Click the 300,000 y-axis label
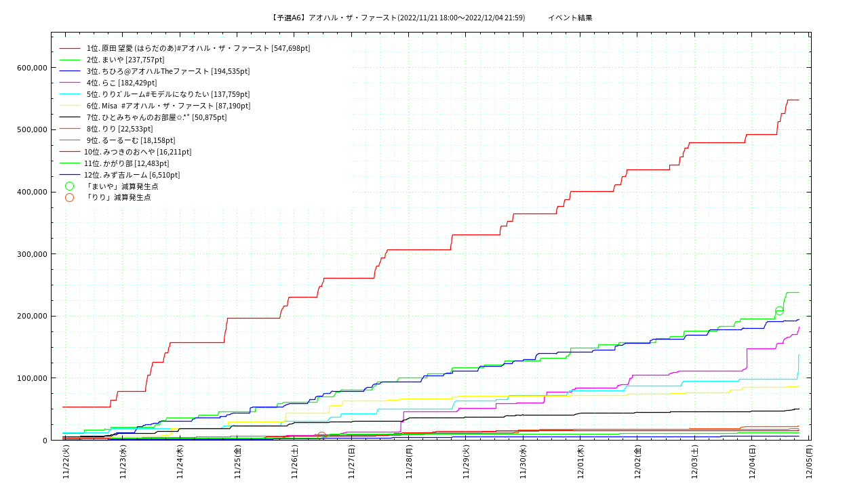The height and width of the screenshot is (488, 868). pyautogui.click(x=32, y=254)
